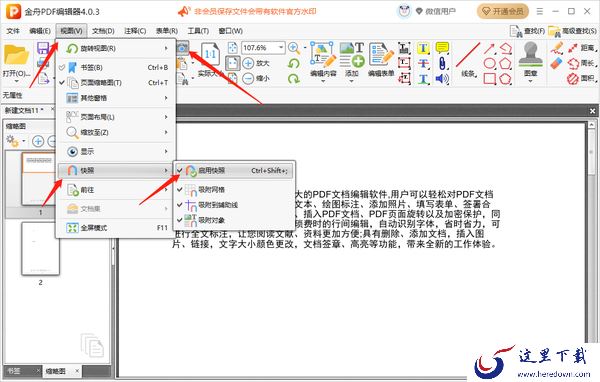Toggle 吸附对象 snap to objects

coord(233,220)
